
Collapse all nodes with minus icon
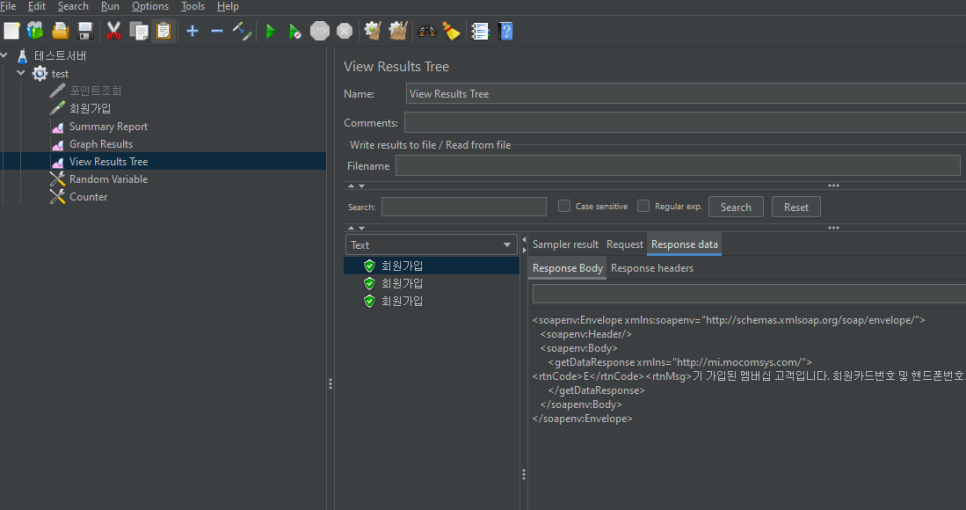pyautogui.click(x=217, y=31)
